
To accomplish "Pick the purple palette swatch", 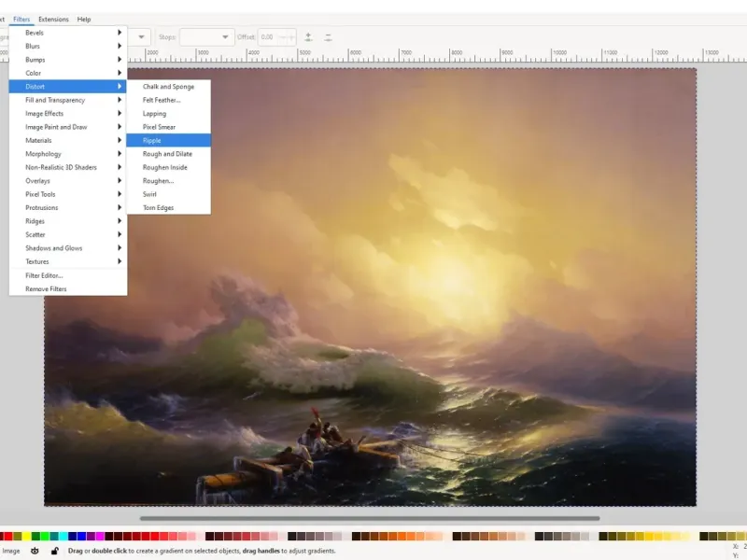I will coord(91,536).
